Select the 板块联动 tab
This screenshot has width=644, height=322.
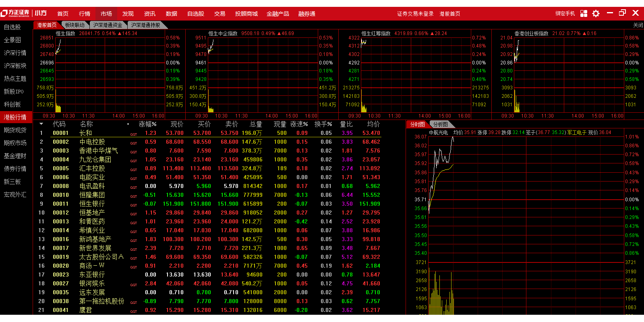click(75, 25)
